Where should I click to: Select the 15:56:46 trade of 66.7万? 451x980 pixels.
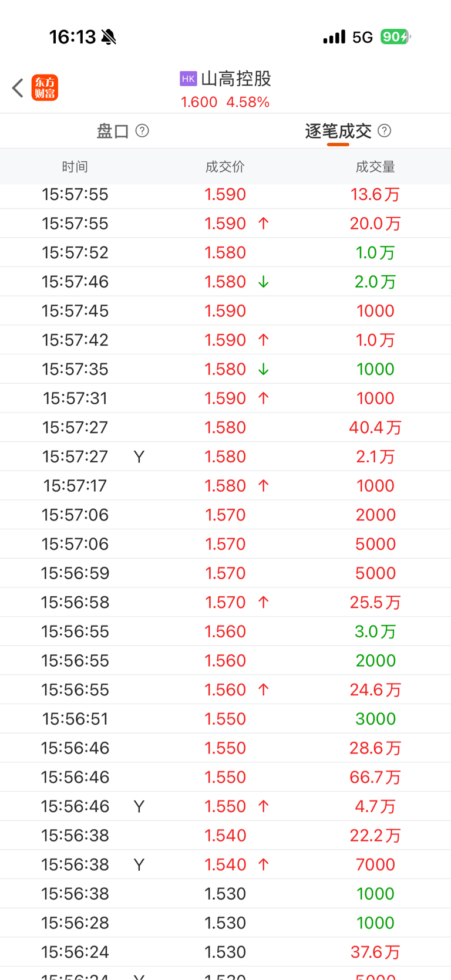point(225,777)
